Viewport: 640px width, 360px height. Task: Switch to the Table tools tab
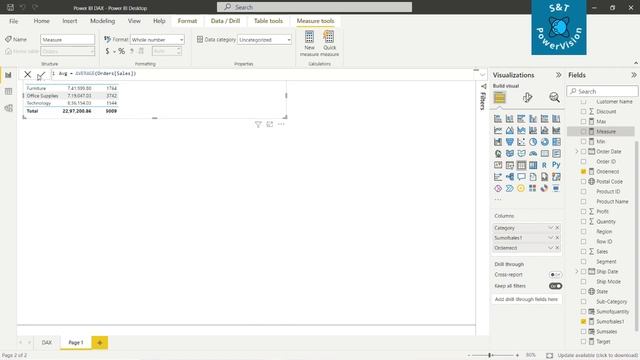268,21
